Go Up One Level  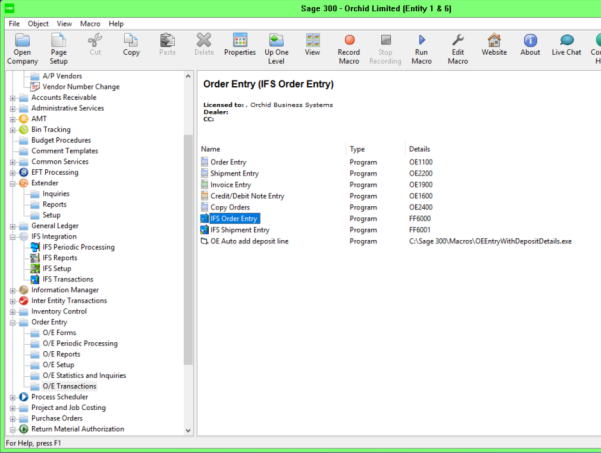[276, 40]
